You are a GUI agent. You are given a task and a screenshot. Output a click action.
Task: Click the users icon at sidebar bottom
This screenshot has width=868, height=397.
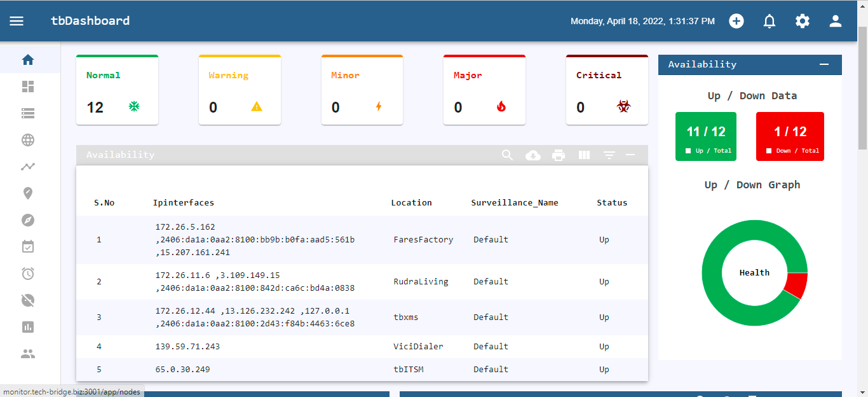28,353
